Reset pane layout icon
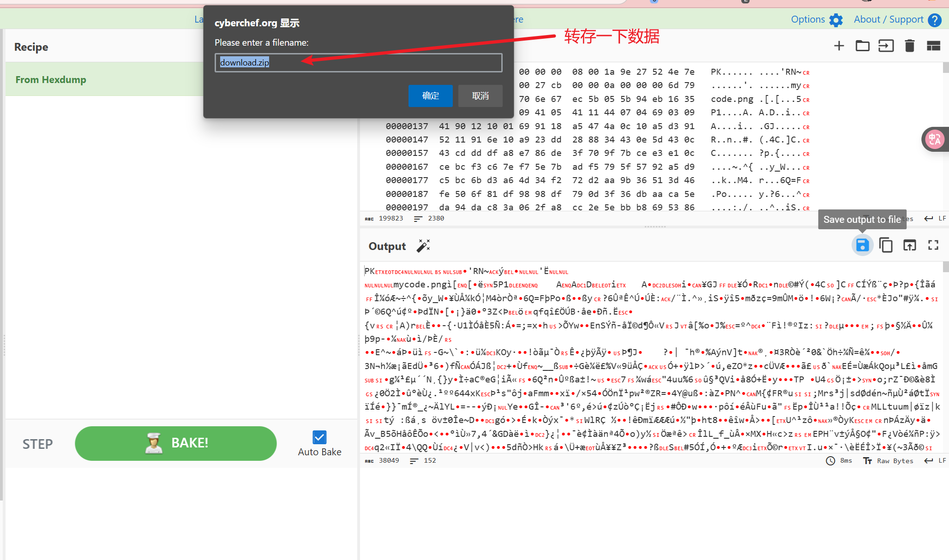949x560 pixels. point(933,46)
